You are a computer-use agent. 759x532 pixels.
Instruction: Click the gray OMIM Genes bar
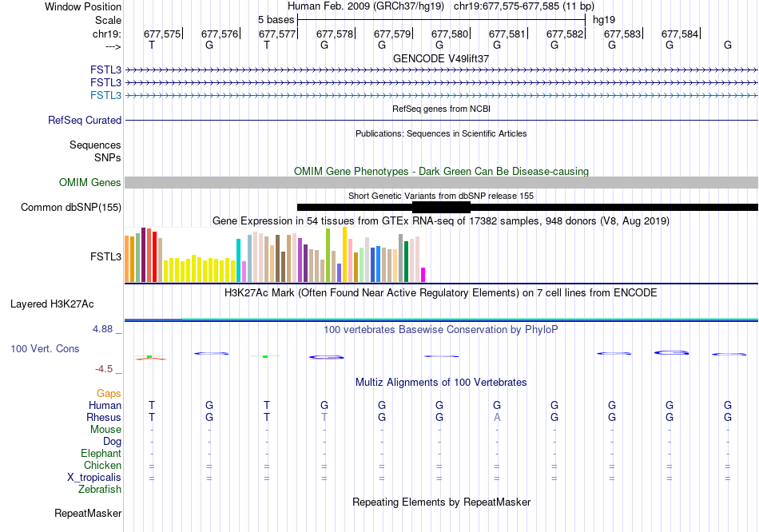coord(441,182)
